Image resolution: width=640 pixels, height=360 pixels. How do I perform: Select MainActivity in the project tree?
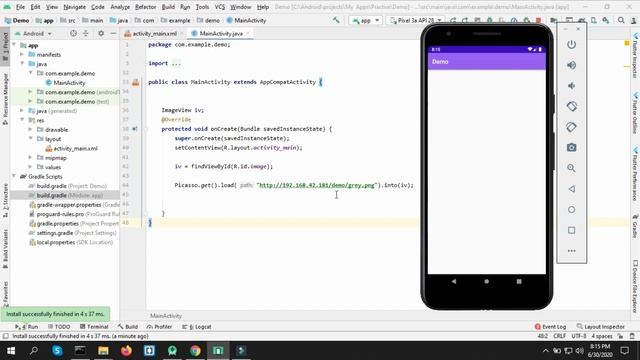(65, 83)
